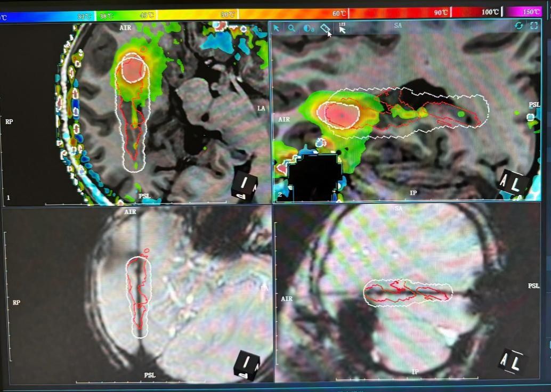Click the 43°C mark on color bar
The height and width of the screenshot is (392, 551).
coord(147,15)
